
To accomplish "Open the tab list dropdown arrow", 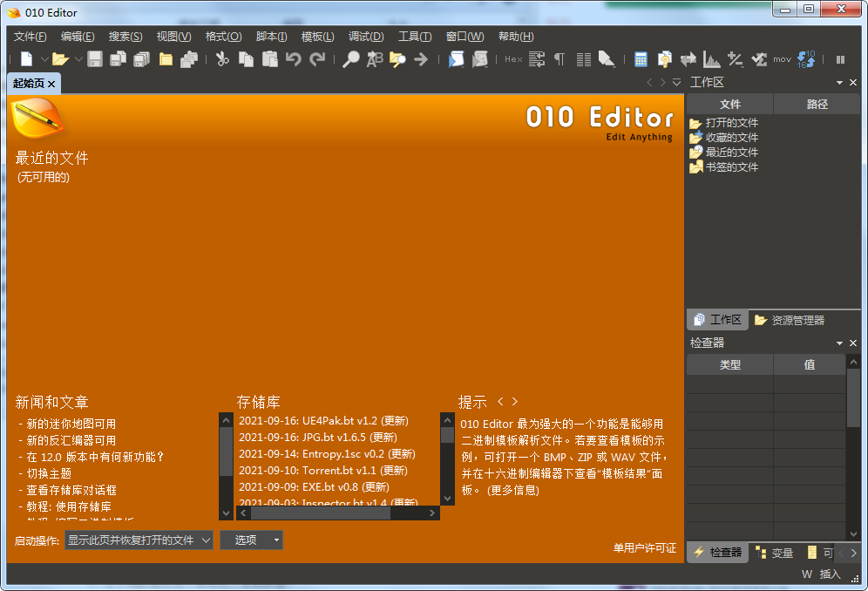I will 676,83.
